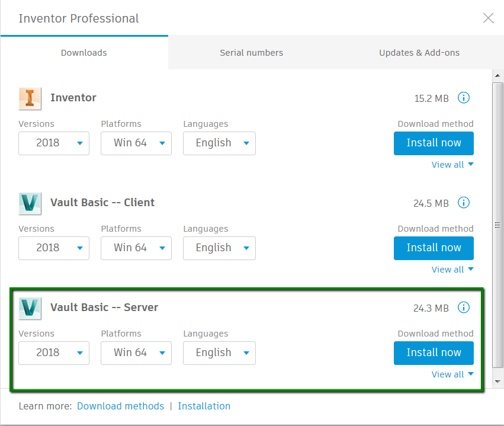504x426 pixels.
Task: Change the Languages dropdown for Vault Basic Client
Action: [219, 248]
